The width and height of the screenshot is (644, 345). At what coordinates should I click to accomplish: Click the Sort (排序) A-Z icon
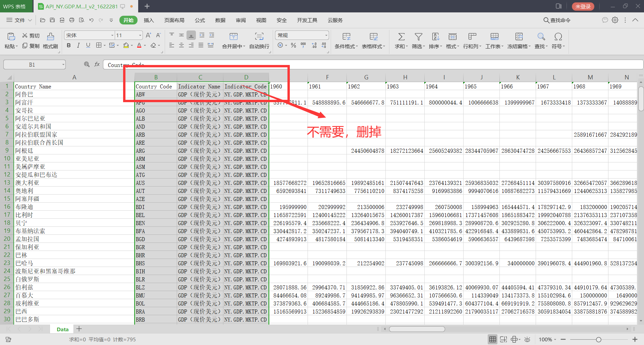[436, 37]
